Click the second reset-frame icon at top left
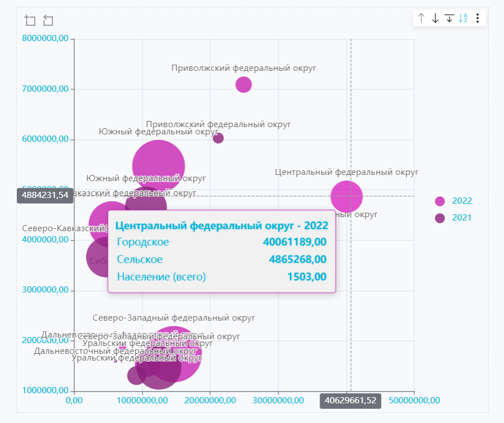The image size is (504, 423). click(x=48, y=21)
